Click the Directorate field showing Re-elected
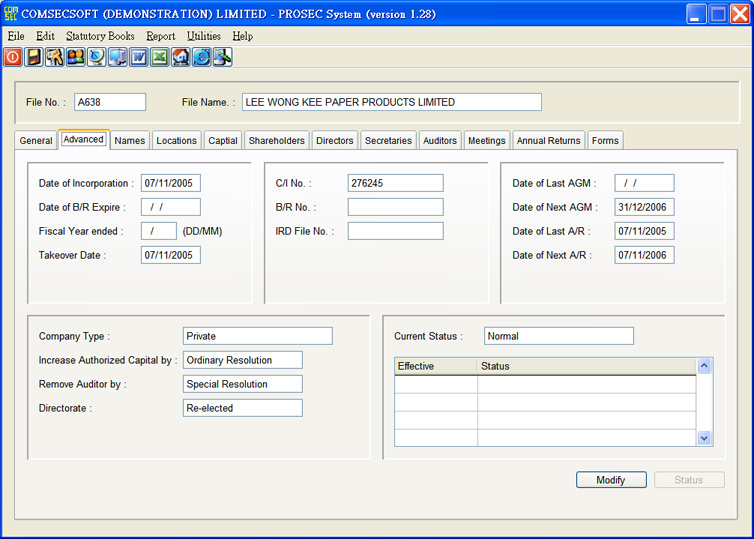Viewport: 754px width, 539px height. coord(242,408)
